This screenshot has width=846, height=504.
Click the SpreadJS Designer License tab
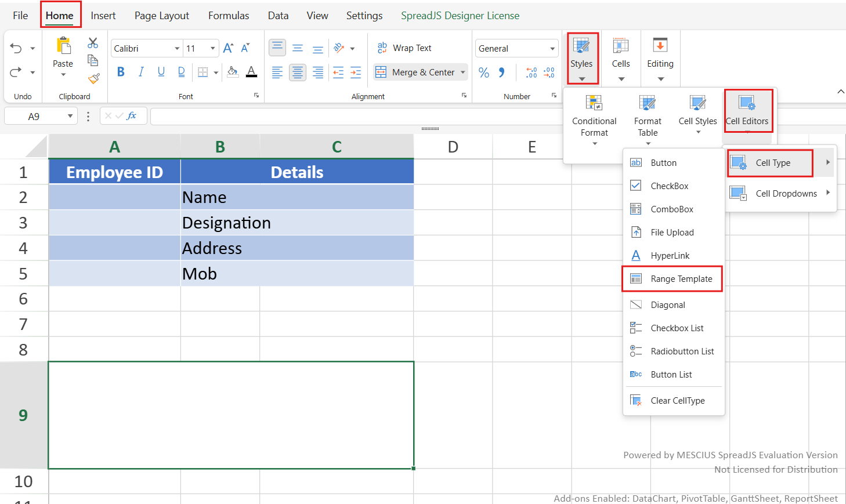460,16
